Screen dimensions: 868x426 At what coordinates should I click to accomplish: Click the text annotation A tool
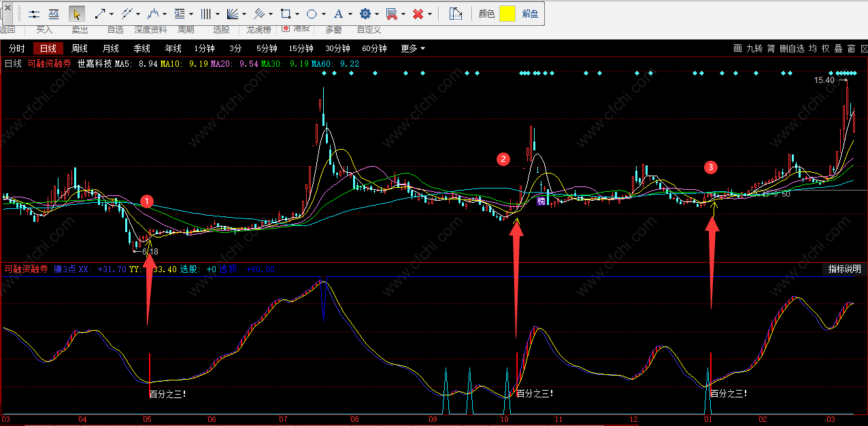pyautogui.click(x=339, y=14)
